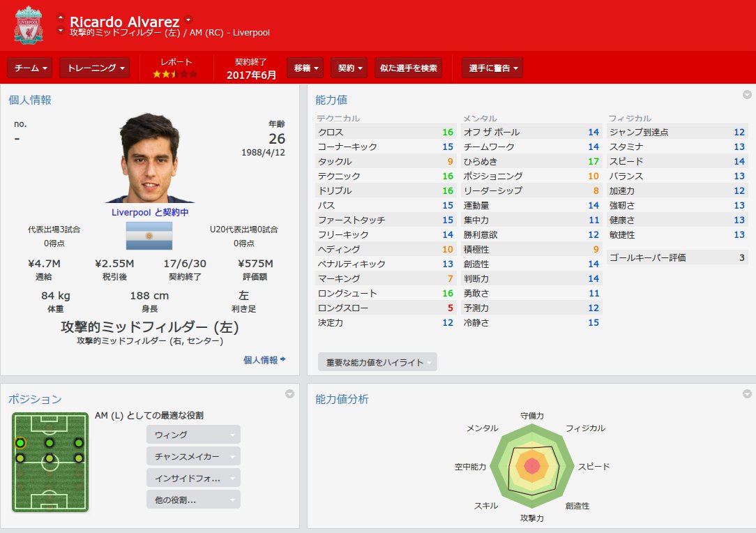756x533 pixels.
Task: Expand the 契約 dropdown
Action: (x=349, y=68)
